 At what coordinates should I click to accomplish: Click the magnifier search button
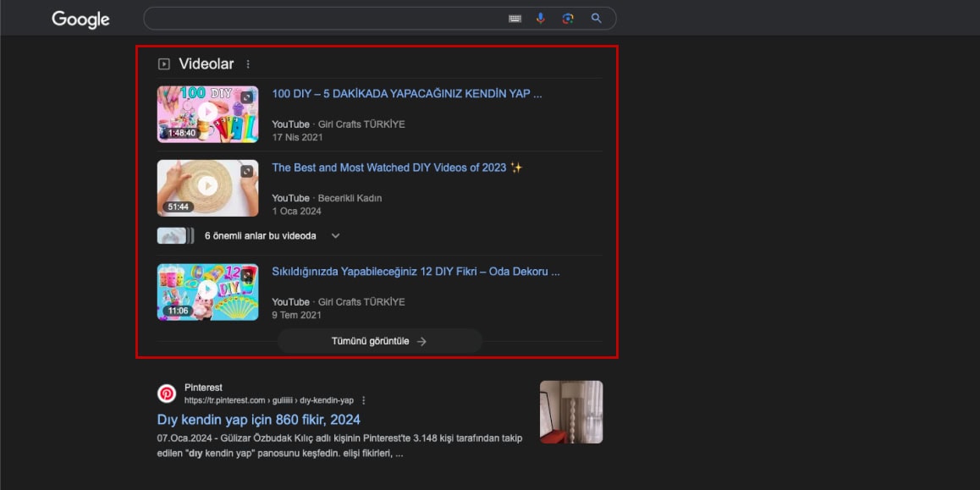597,19
